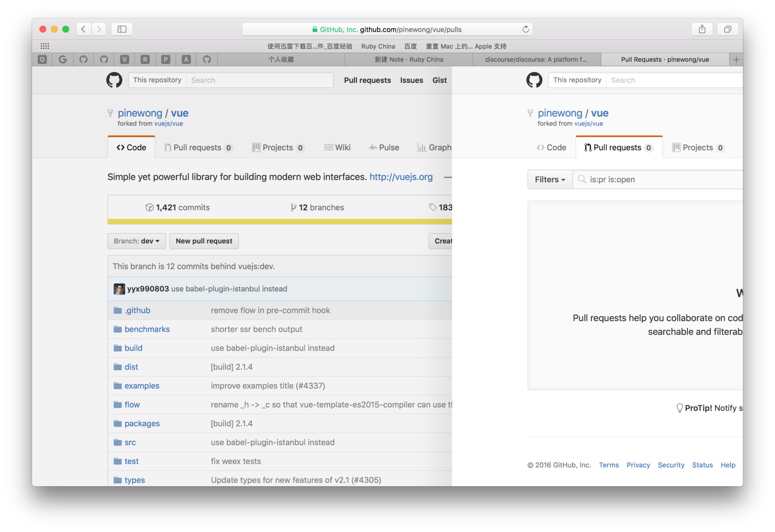Switch to discourse/discourse browser tab
The image size is (775, 532).
point(536,59)
